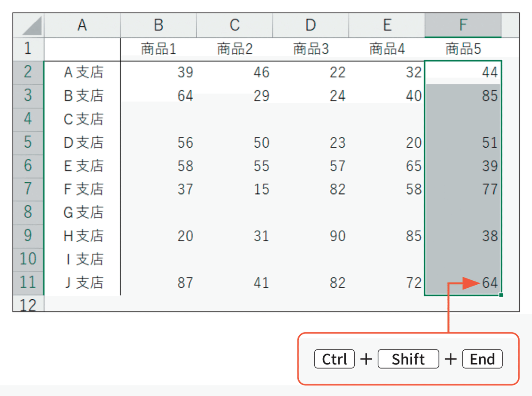Select the A支店 cell
The height and width of the screenshot is (396, 532).
click(x=82, y=72)
